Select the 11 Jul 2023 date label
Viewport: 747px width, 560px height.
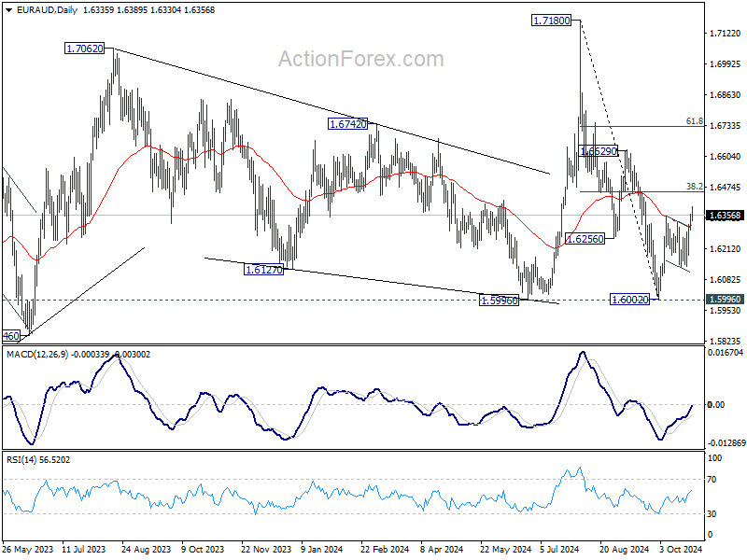coord(84,549)
